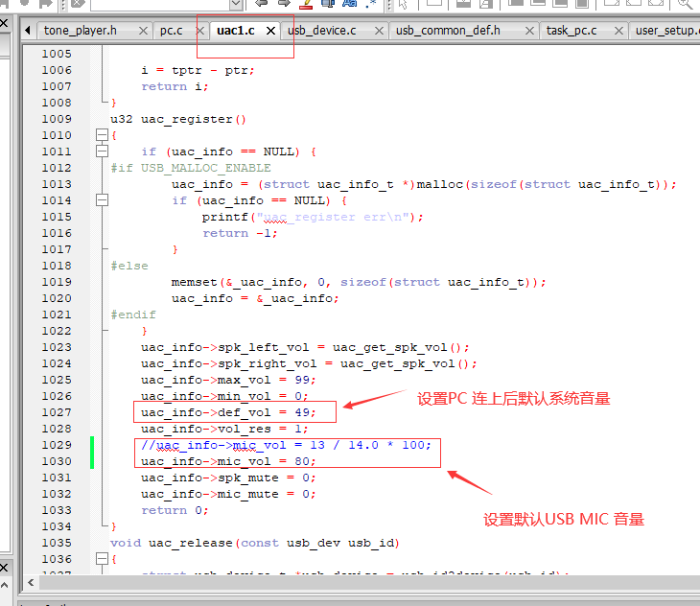The width and height of the screenshot is (700, 606).
Task: Click the navigate forward arrow in toolbar
Action: tap(284, 4)
